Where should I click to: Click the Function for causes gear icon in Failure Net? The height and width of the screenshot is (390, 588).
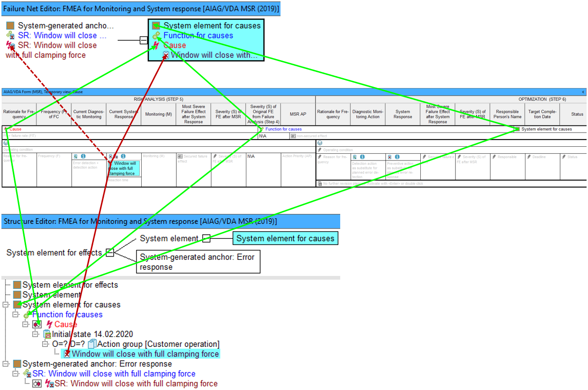coord(156,35)
